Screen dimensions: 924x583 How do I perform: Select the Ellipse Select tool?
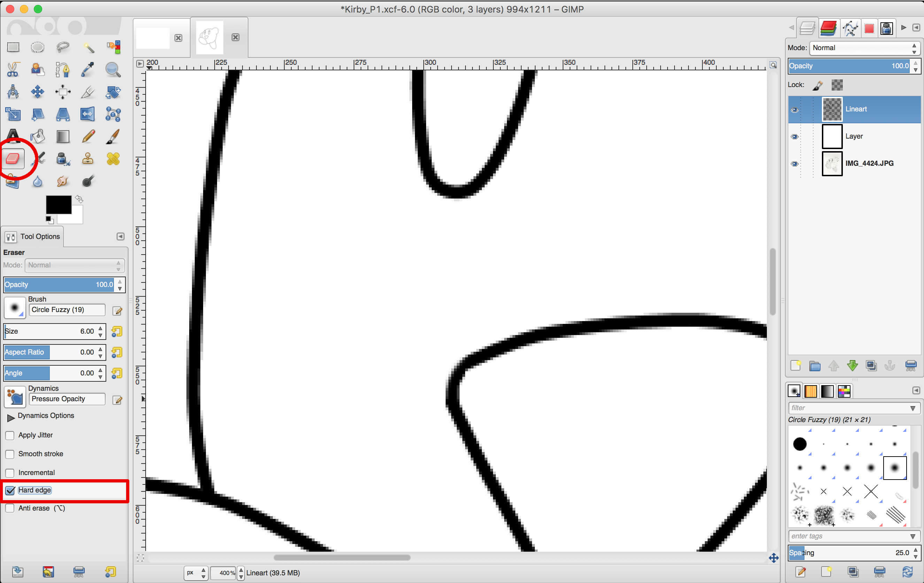coord(38,47)
